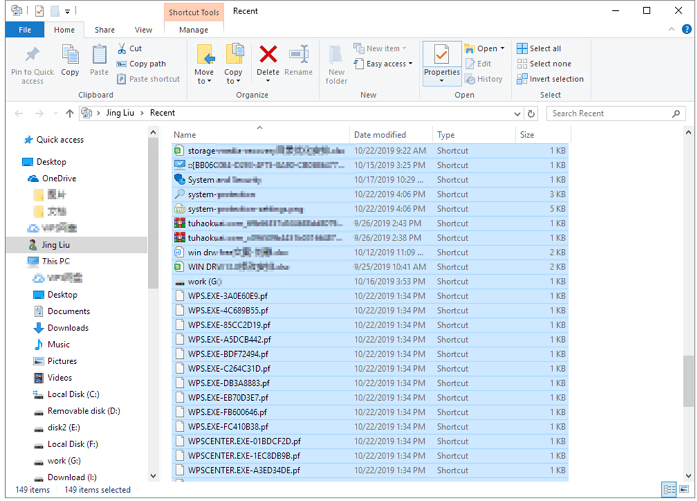Open the Manage tab
The width and height of the screenshot is (697, 501).
point(193,30)
